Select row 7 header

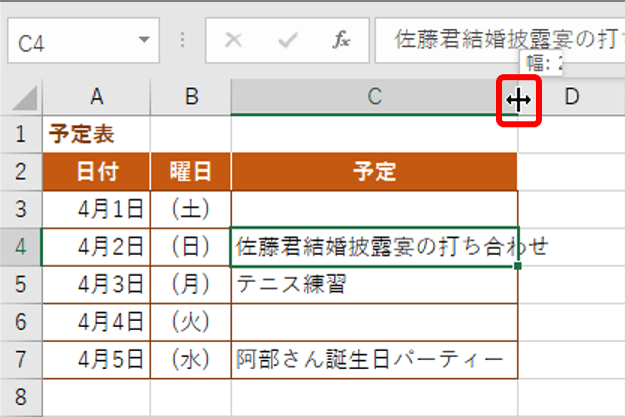point(21,359)
